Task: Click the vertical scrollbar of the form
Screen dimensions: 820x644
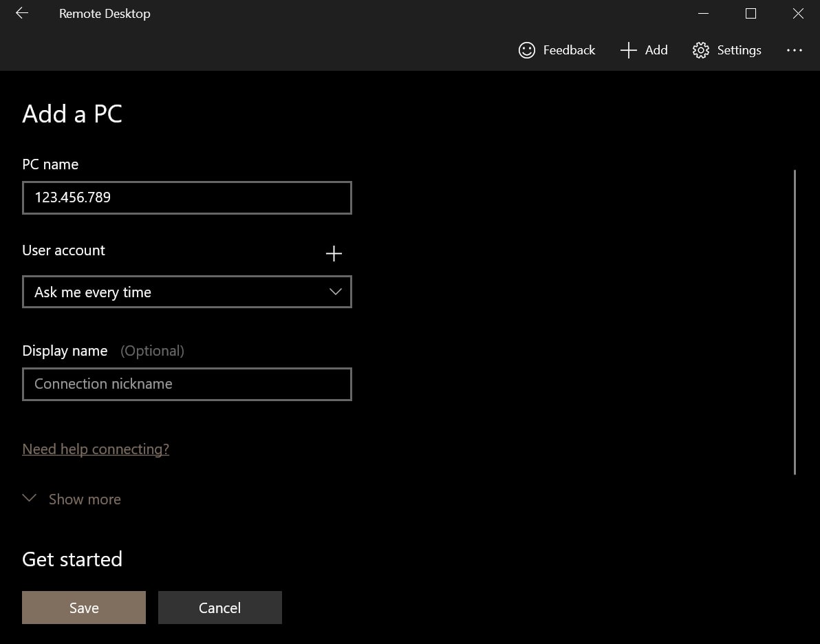Action: (795, 322)
